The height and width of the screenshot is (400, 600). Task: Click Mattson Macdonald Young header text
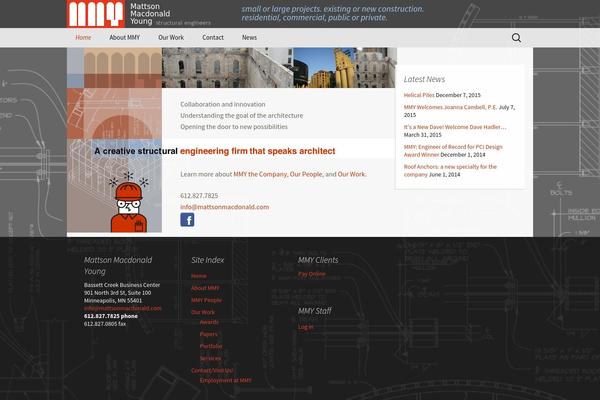coord(150,14)
